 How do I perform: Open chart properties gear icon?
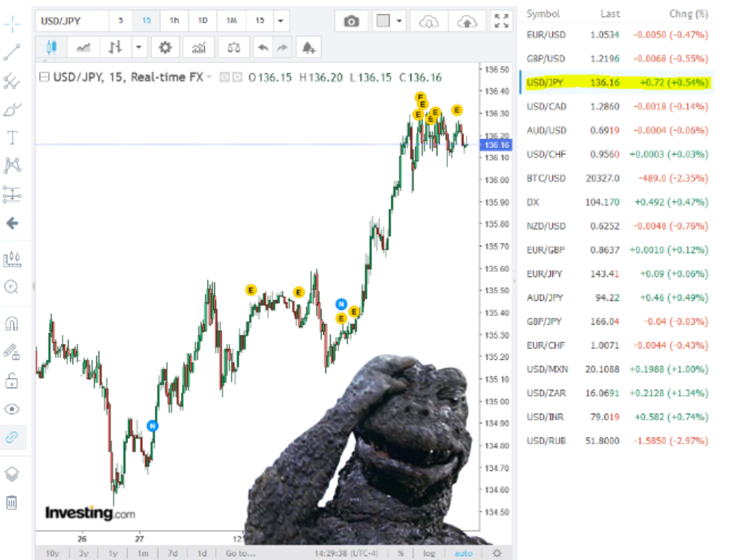165,48
